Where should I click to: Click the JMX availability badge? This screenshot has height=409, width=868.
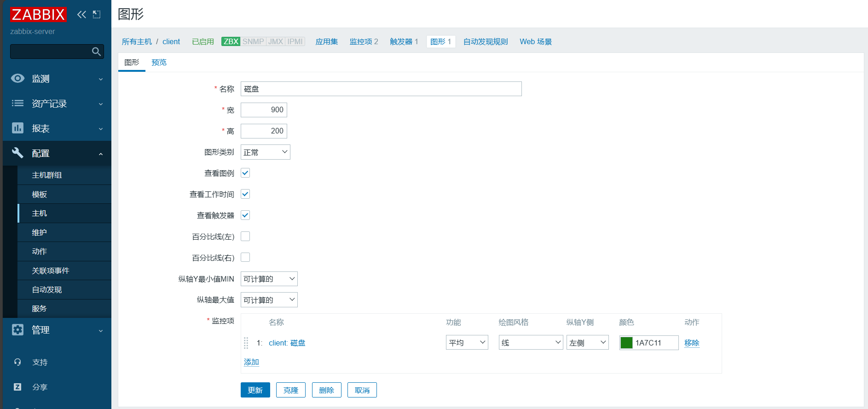click(x=276, y=41)
